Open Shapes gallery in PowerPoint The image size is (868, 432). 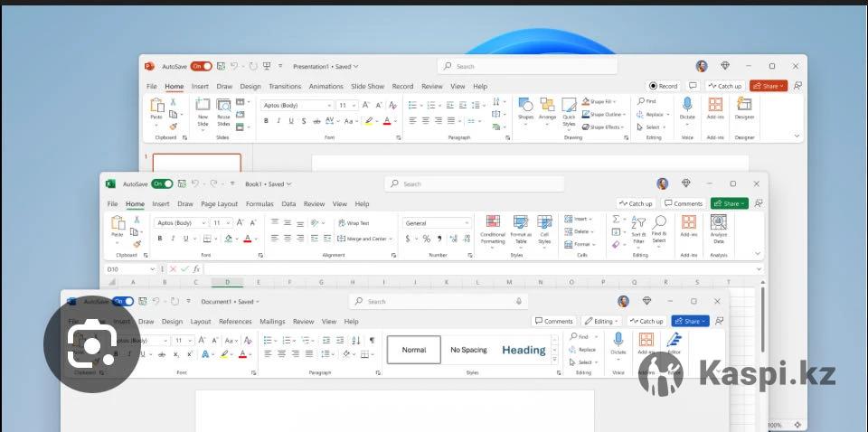coord(525,107)
